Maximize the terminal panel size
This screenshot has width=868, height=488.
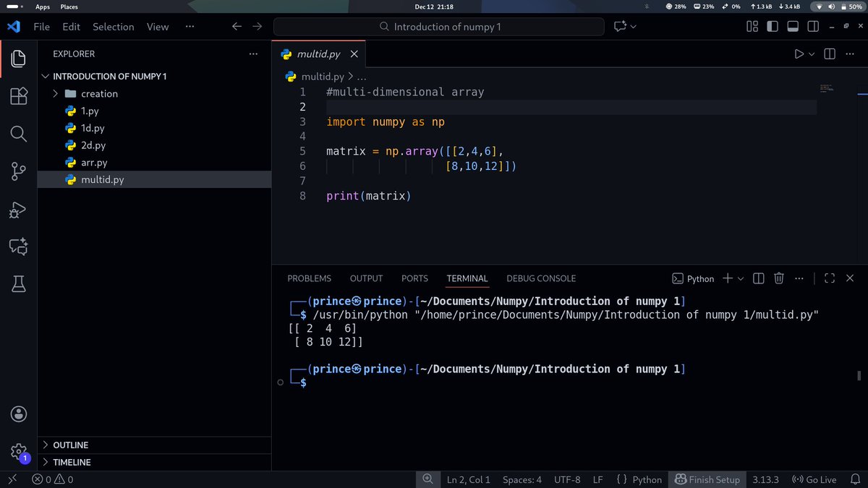[x=830, y=278]
